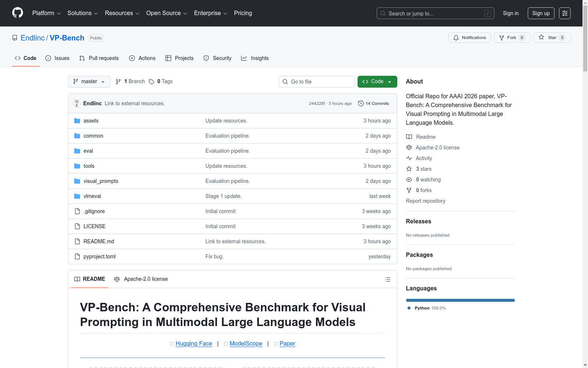Screen dimensions: 588x368
Task: Open the Hugging Face link in README
Action: coord(194,343)
